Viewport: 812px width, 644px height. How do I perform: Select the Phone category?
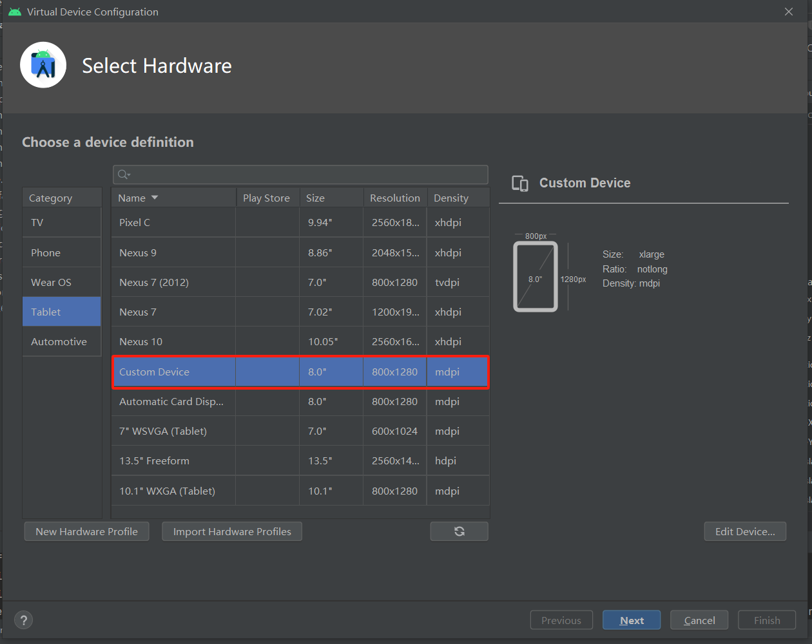point(62,252)
